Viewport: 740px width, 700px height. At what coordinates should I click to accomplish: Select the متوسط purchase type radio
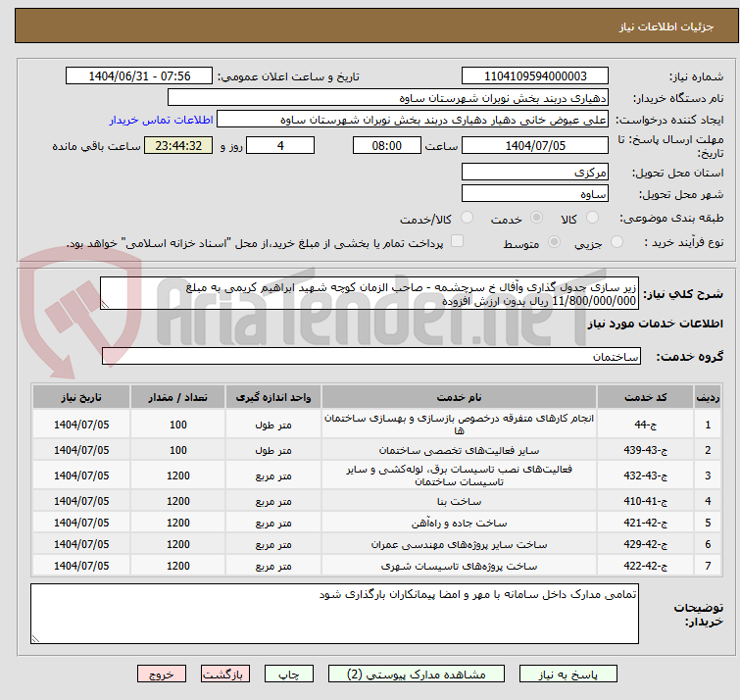point(554,242)
